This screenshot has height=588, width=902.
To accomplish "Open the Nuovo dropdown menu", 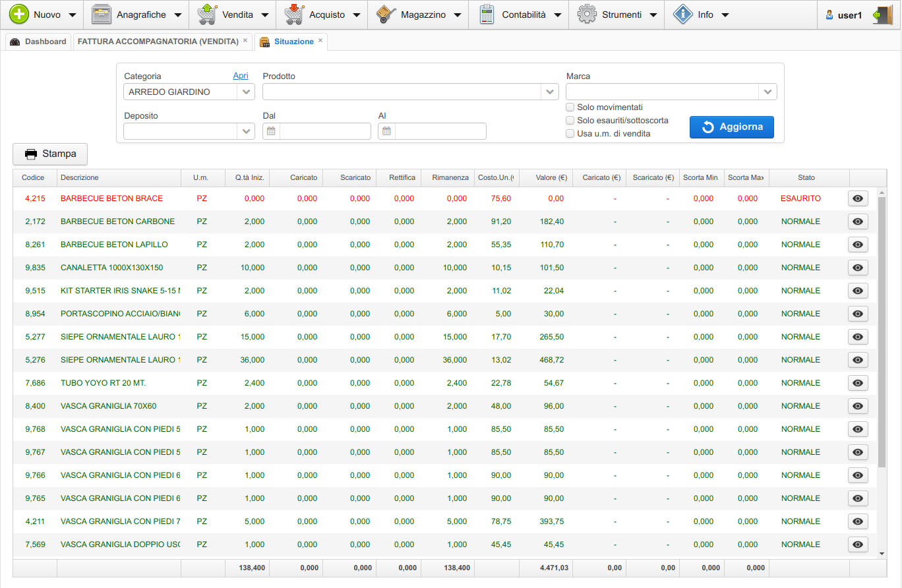I will 72,15.
